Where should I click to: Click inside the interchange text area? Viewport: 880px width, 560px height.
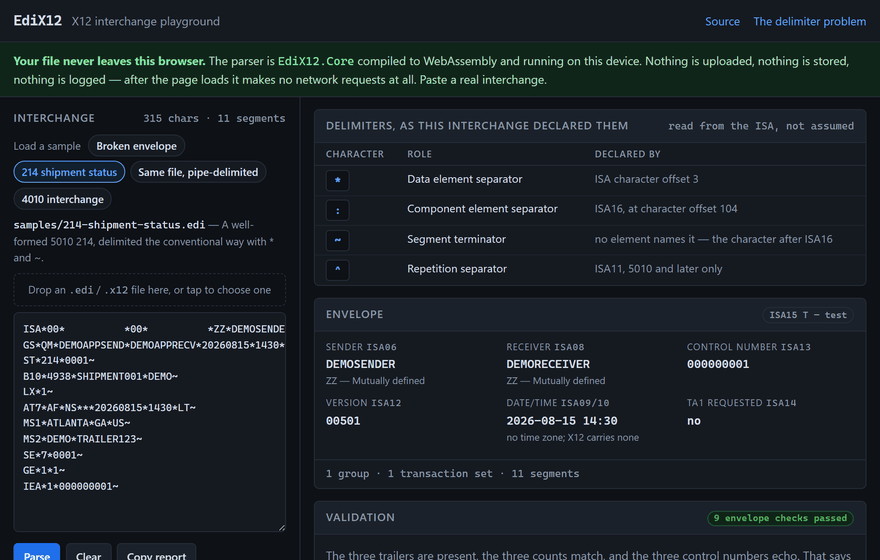[x=149, y=421]
